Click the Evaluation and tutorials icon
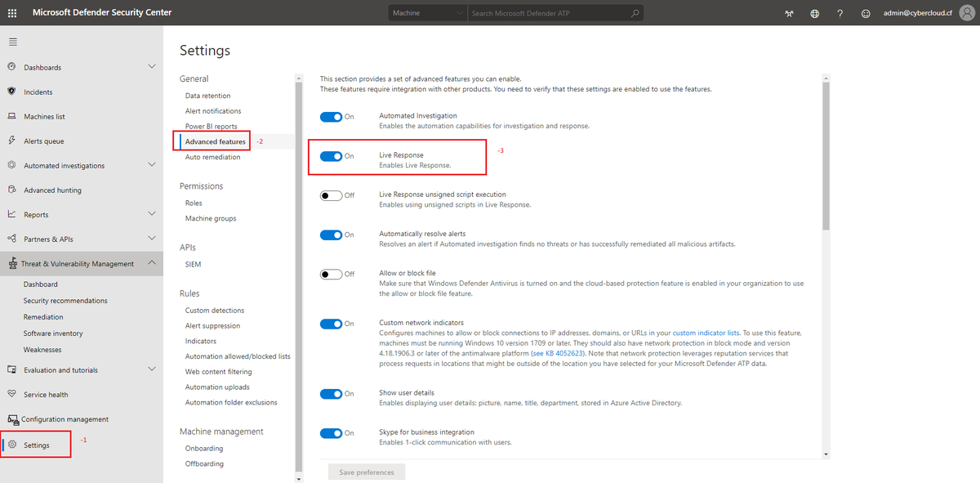Viewport: 980px width, 483px height. (11, 369)
